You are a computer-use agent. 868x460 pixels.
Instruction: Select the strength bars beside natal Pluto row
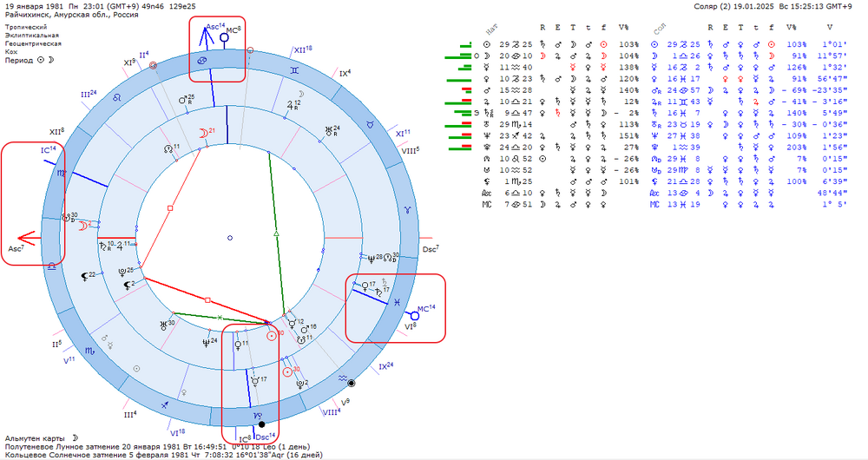[x=459, y=148]
